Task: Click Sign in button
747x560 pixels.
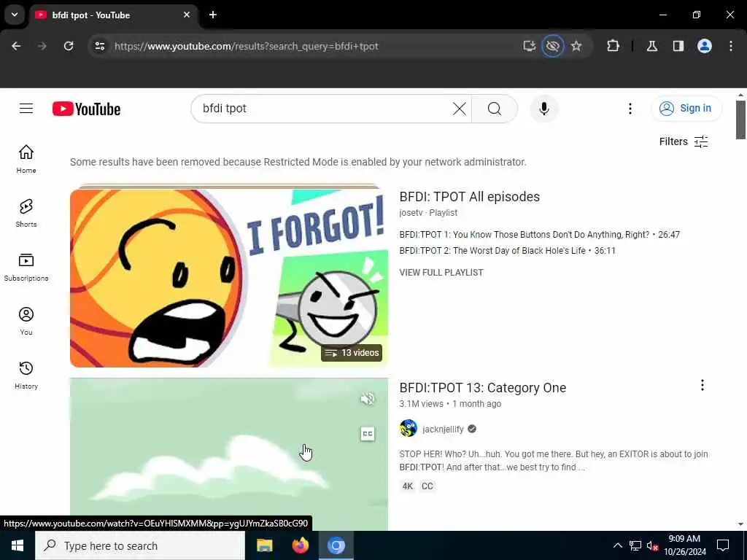Action: click(x=686, y=109)
